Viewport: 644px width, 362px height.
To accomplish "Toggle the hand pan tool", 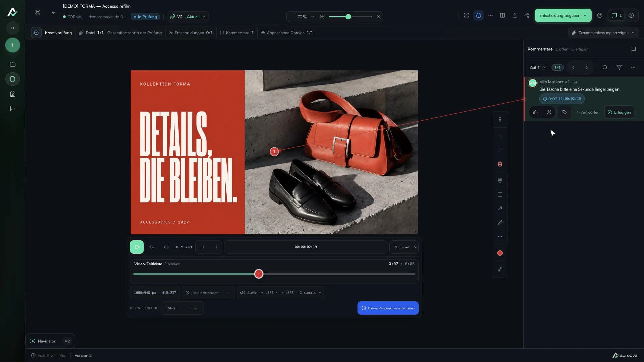I will tap(478, 15).
